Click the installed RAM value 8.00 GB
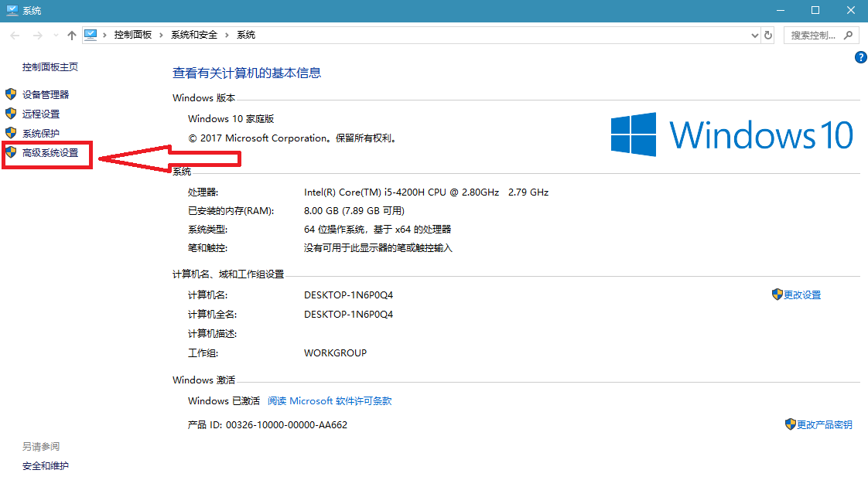868x487 pixels. 354,211
